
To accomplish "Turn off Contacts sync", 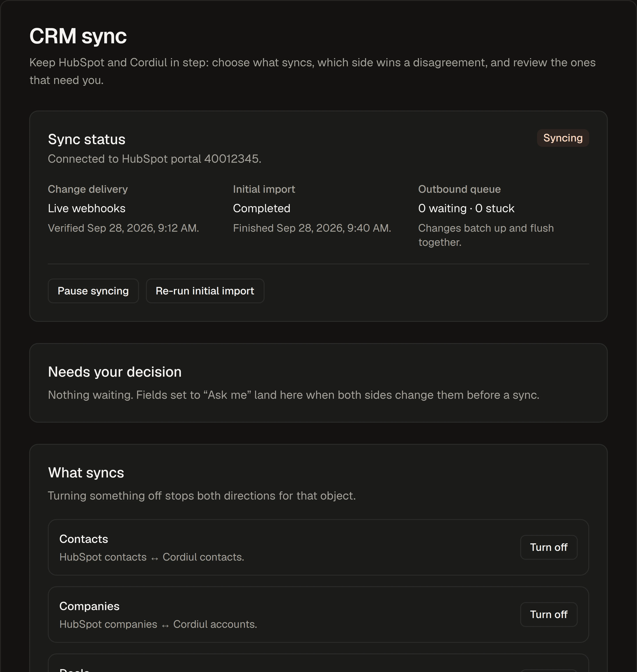I will (549, 547).
